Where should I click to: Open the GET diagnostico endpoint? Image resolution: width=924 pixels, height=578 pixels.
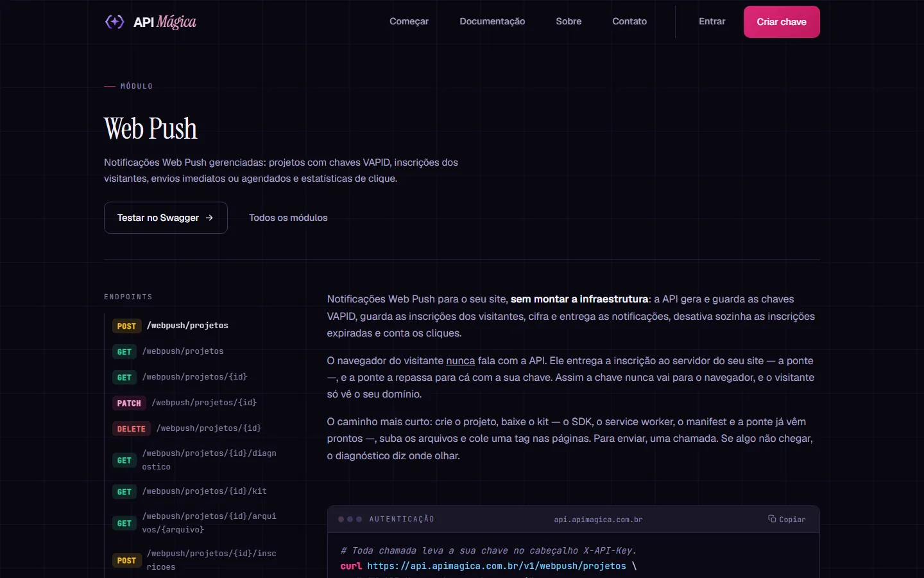click(194, 460)
